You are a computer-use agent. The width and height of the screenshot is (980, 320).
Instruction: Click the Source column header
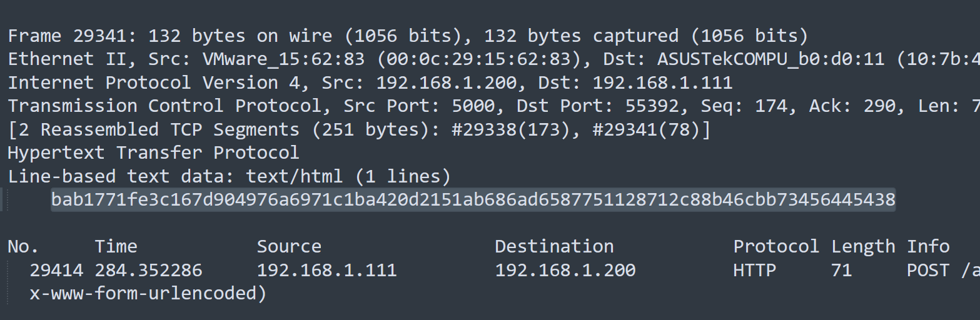point(289,246)
